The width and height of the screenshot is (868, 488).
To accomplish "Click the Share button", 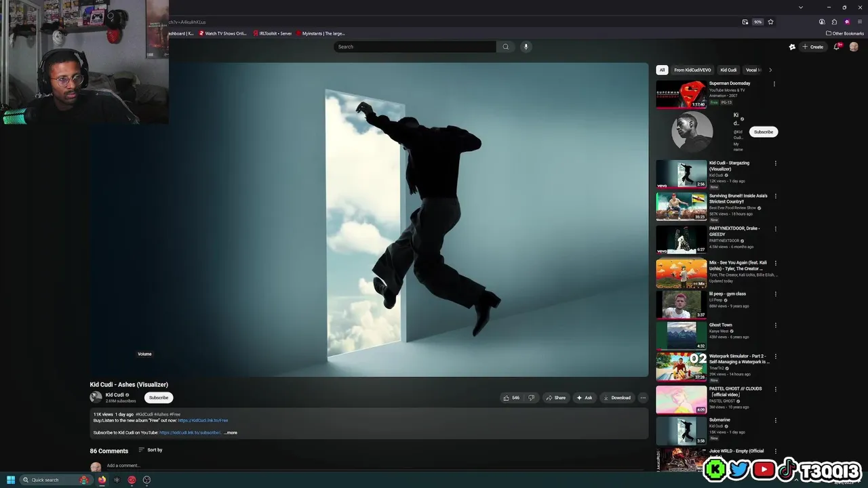I will (556, 398).
